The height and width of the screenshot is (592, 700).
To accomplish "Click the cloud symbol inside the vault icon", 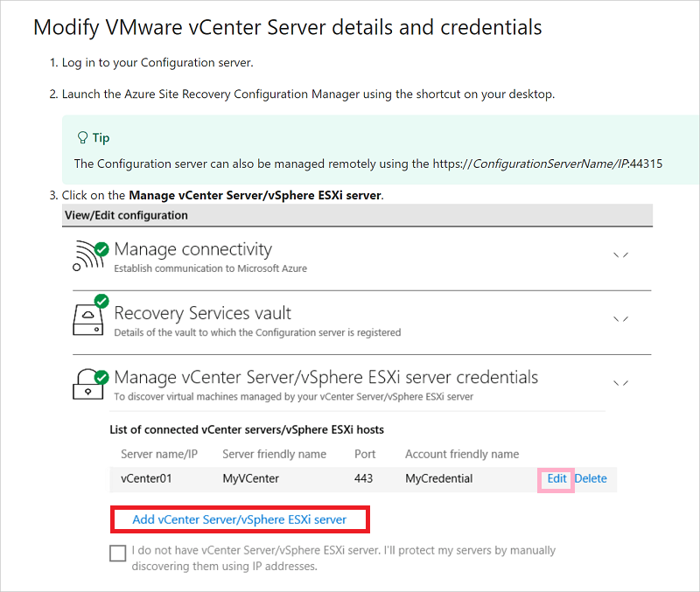I will click(86, 313).
